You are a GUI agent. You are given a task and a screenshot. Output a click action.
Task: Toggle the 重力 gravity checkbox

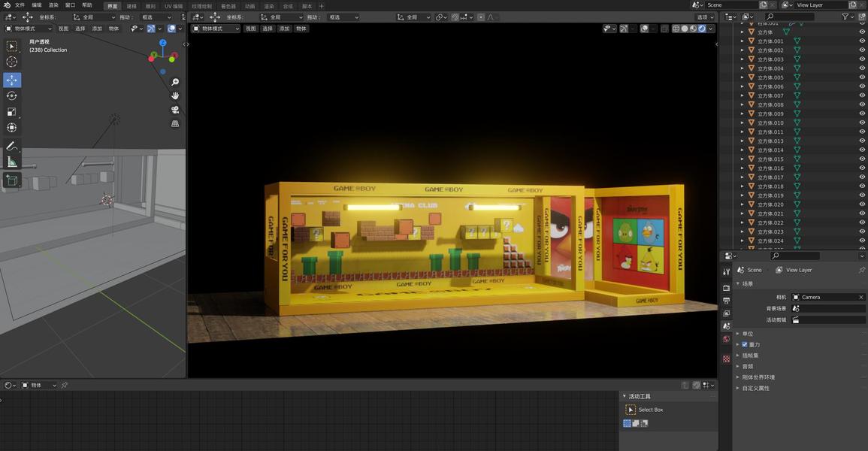tap(745, 345)
